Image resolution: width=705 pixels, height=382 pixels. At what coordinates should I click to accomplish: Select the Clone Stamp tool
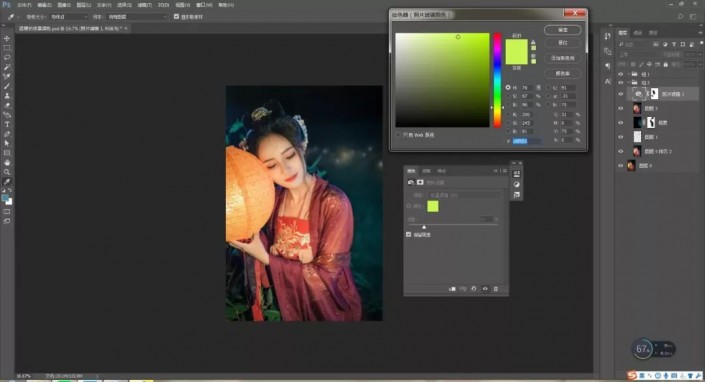pos(7,96)
